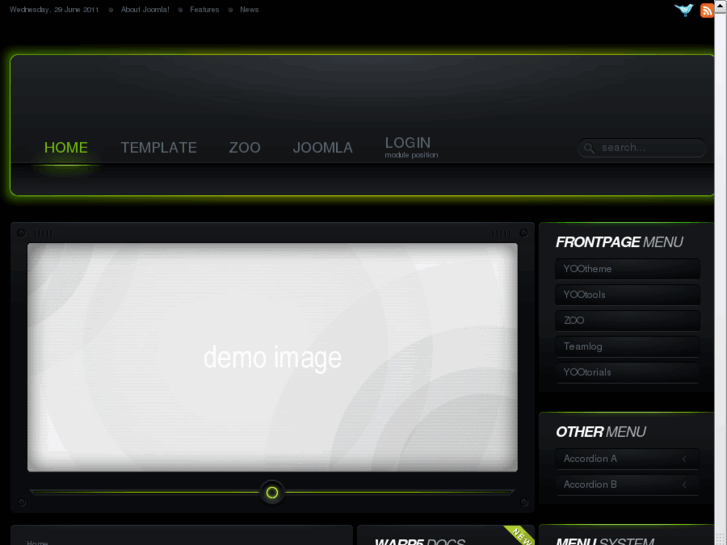The width and height of the screenshot is (727, 545).
Task: Click the slideshow position knob
Action: pyautogui.click(x=272, y=493)
